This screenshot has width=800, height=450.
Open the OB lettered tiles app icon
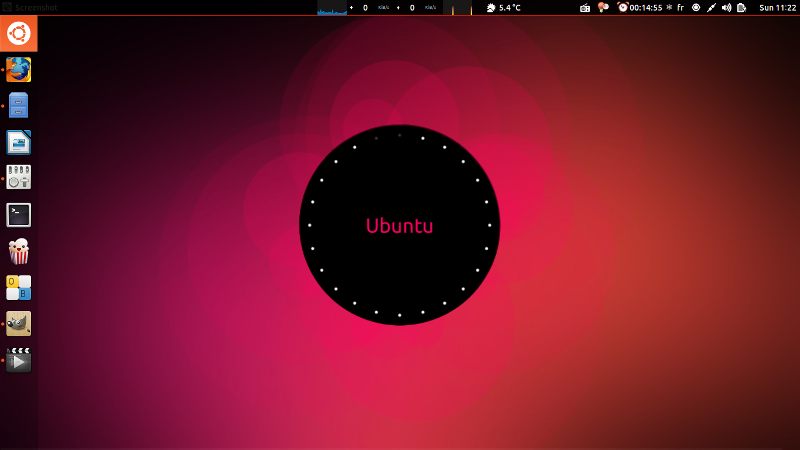pos(18,288)
